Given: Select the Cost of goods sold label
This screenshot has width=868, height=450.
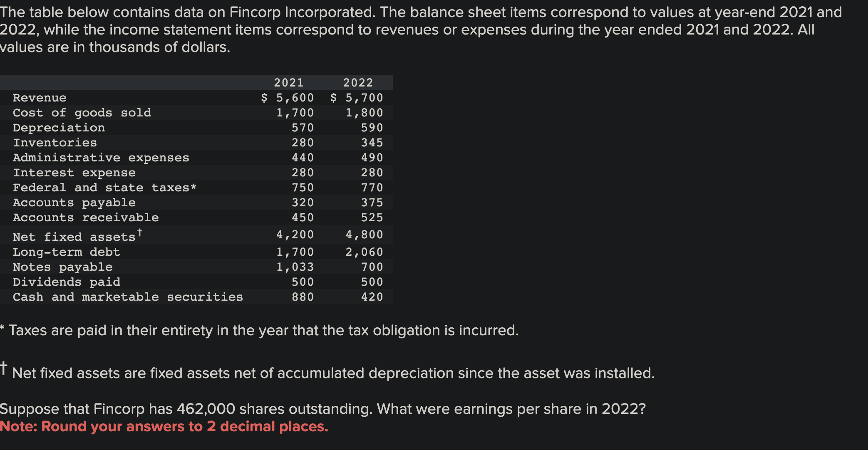Looking at the screenshot, I should [82, 113].
